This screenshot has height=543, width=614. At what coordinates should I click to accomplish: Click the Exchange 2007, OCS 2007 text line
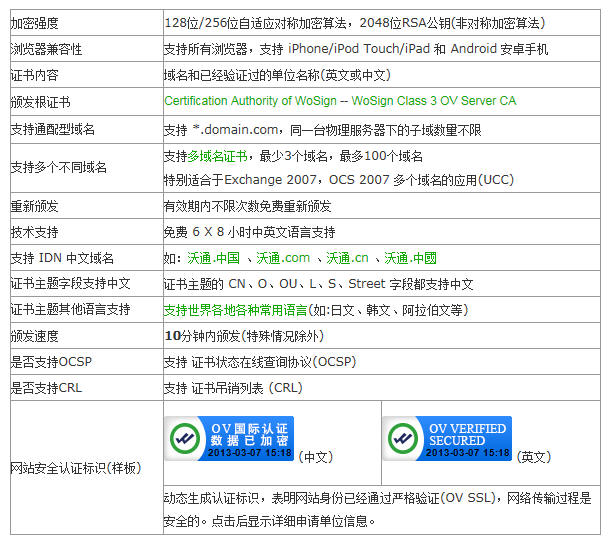(339, 180)
